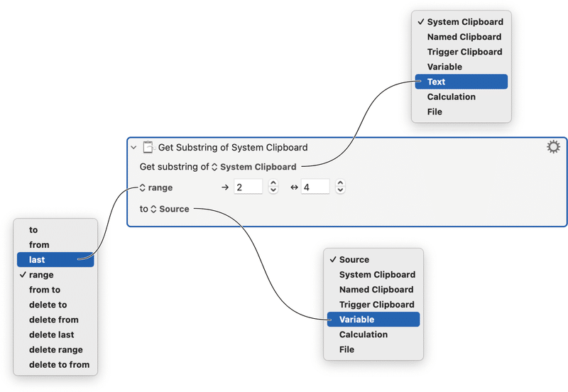Screen dimensions: 568x392
Task: Click the clipboard icon of Get Substring action
Action: 148,147
